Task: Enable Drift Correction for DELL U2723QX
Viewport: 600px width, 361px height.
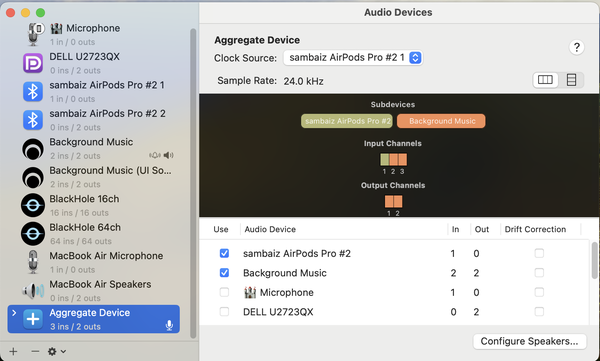Action: click(x=539, y=312)
